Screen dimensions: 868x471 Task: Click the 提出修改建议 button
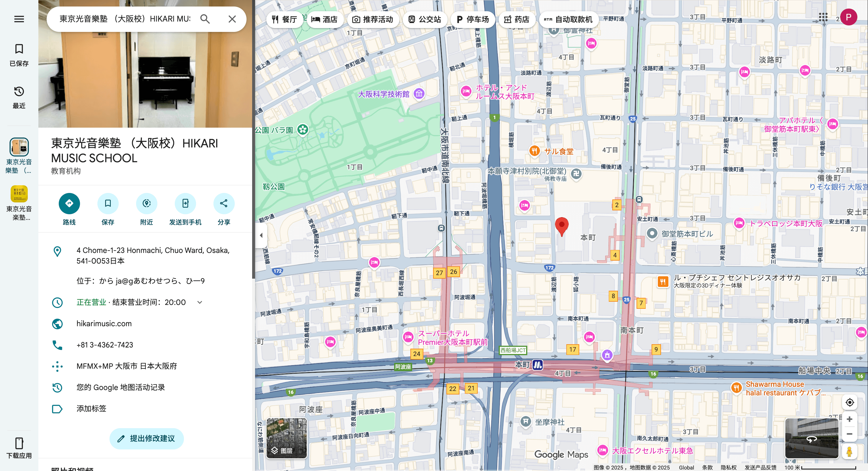[x=146, y=438]
